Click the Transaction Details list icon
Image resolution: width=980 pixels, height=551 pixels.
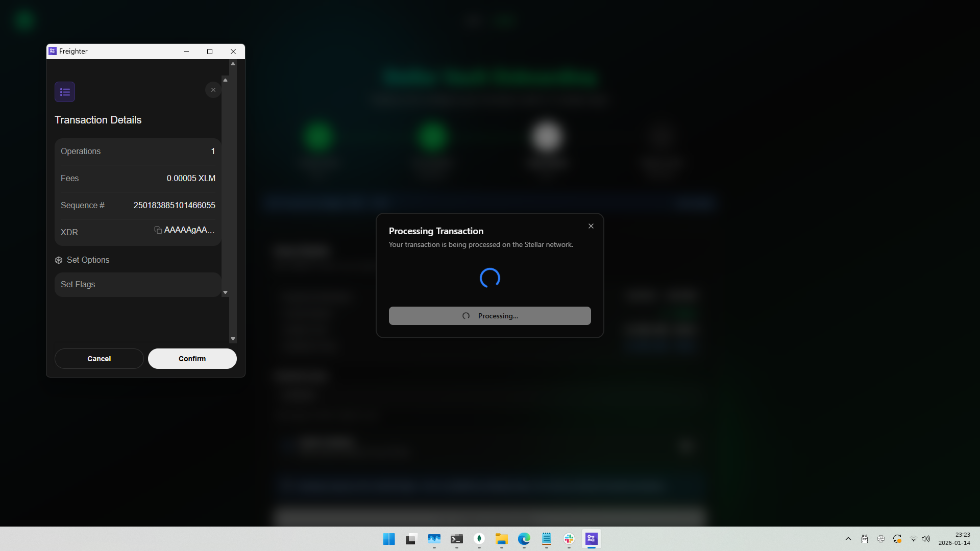tap(65, 92)
